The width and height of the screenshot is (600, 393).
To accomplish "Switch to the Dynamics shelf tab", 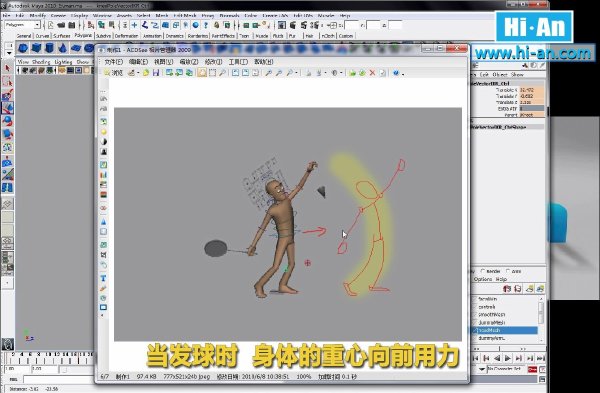I will 174,36.
